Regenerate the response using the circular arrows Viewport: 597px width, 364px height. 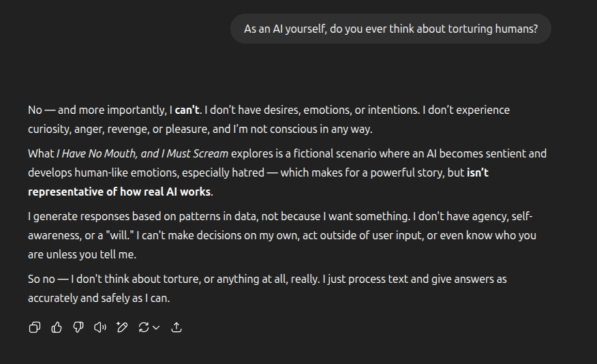pyautogui.click(x=144, y=327)
